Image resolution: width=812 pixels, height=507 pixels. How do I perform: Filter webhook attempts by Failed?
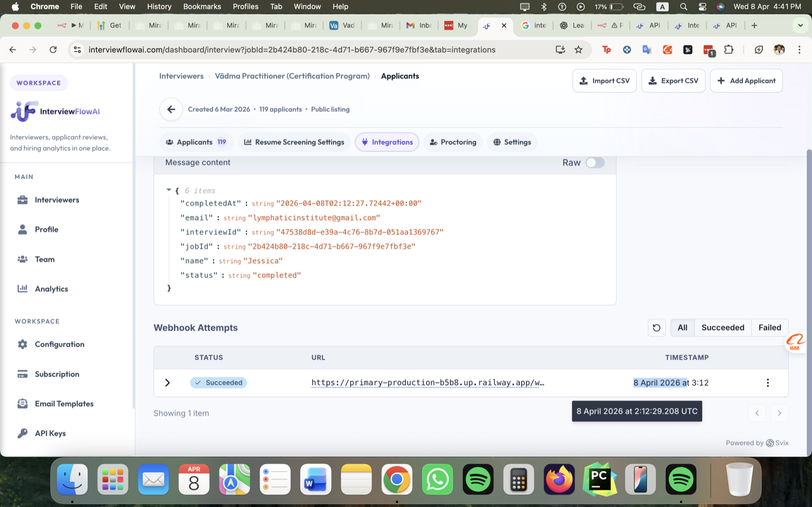point(770,327)
